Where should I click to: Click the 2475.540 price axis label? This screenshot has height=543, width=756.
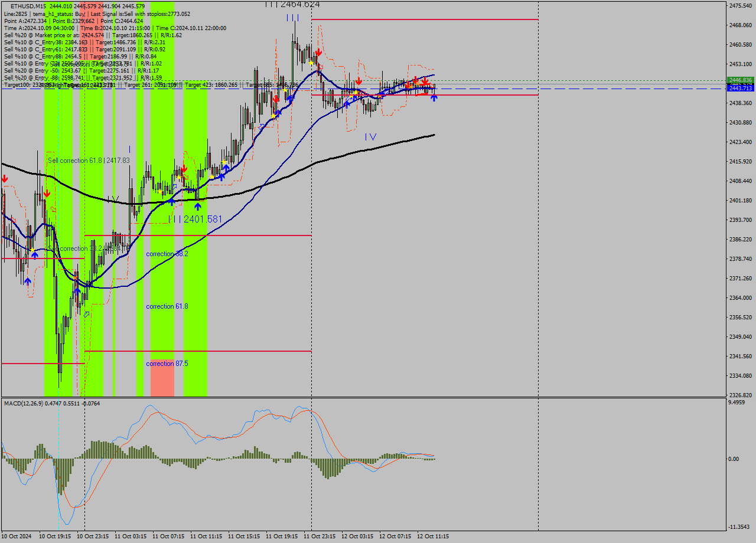point(741,5)
